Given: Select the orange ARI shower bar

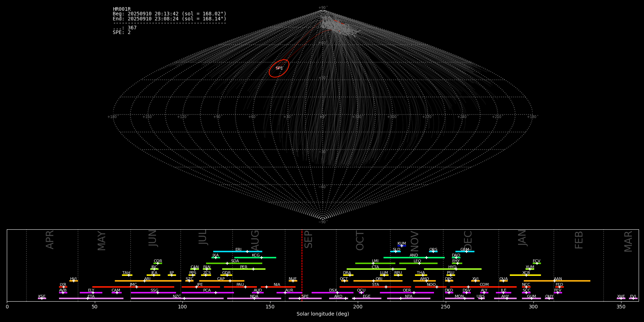Looking at the screenshot, I should pyautogui.click(x=148, y=281).
